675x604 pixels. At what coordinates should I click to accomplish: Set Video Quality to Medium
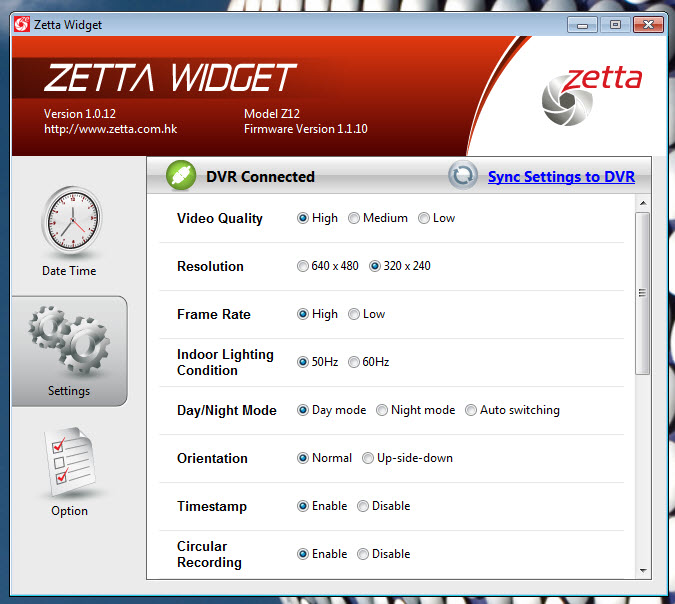354,218
